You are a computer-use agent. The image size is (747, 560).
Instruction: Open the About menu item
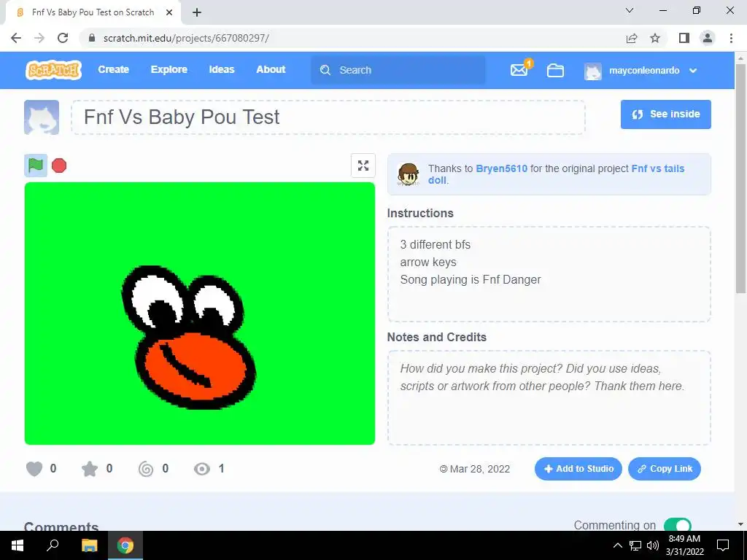point(271,69)
